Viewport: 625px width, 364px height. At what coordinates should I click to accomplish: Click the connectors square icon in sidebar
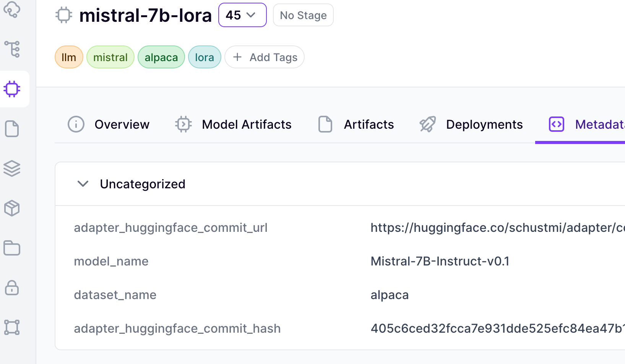12,327
